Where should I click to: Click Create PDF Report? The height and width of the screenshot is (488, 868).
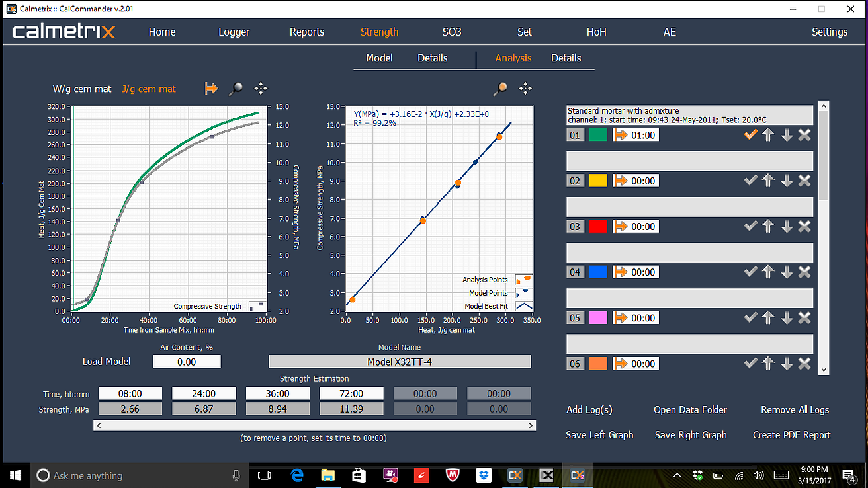pos(791,435)
